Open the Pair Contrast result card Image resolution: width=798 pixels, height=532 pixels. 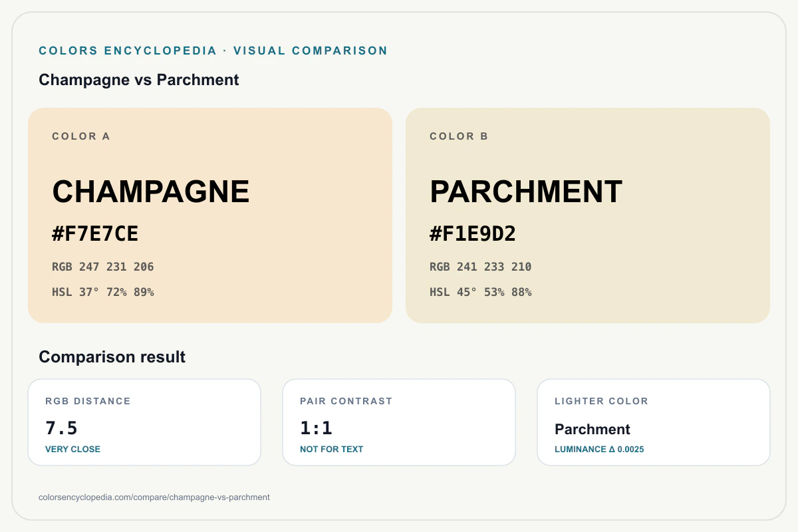[399, 422]
